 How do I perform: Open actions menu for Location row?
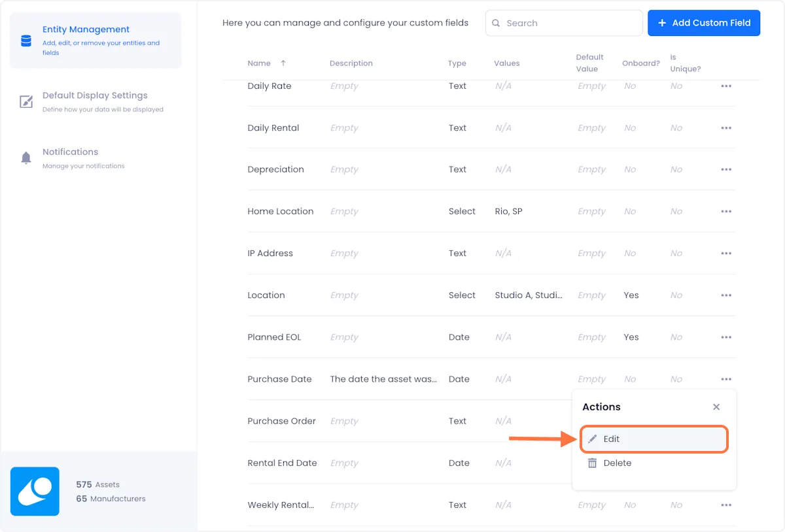point(726,295)
